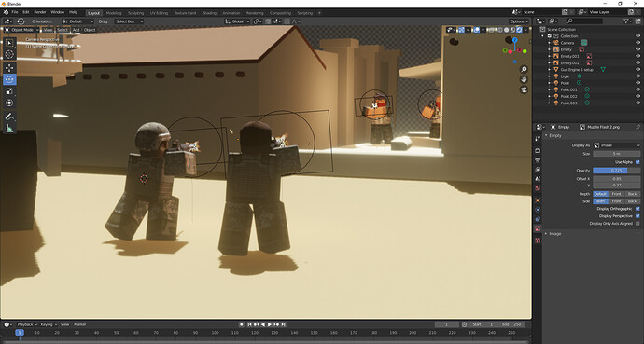The width and height of the screenshot is (644, 344).
Task: Toggle the Display Orthographic checkbox
Action: point(637,209)
